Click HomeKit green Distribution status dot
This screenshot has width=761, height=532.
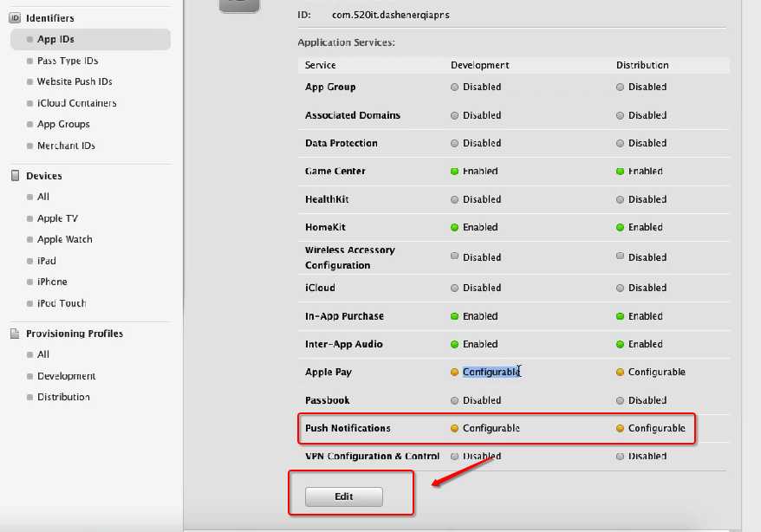tap(621, 228)
